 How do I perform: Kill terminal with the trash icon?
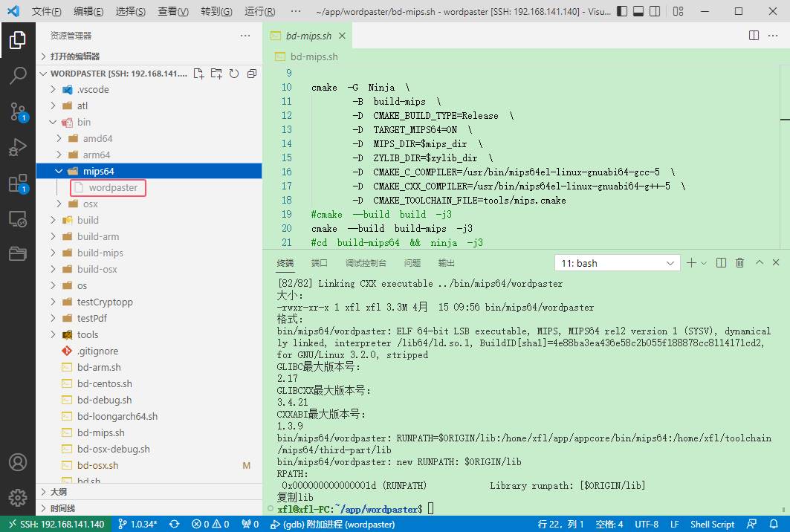pos(739,263)
